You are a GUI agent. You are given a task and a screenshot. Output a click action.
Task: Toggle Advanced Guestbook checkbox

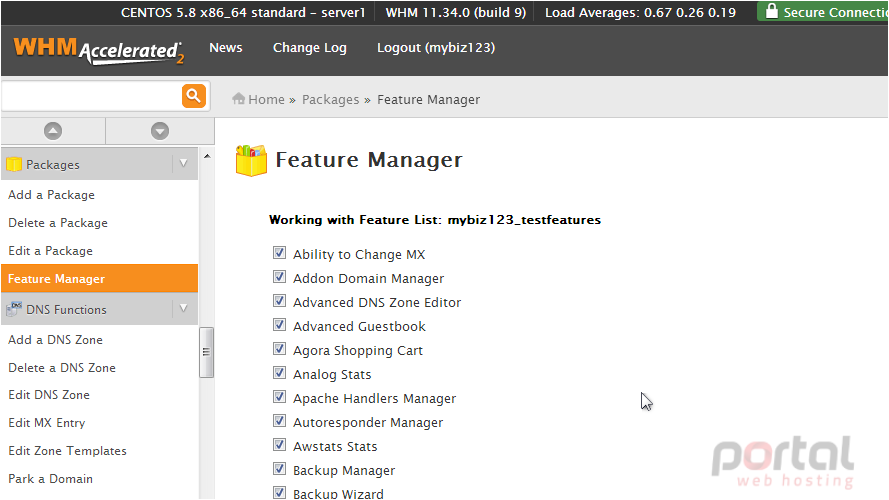(x=279, y=324)
